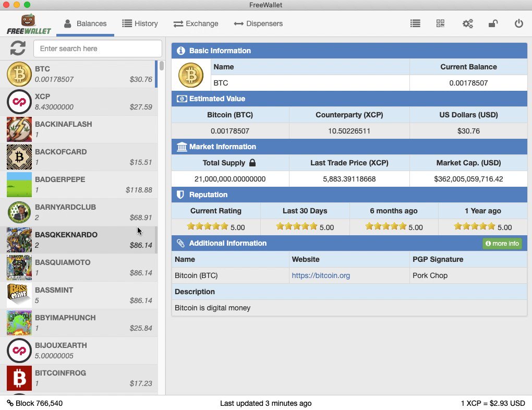Click the balances list scrollbar handle

pyautogui.click(x=162, y=66)
